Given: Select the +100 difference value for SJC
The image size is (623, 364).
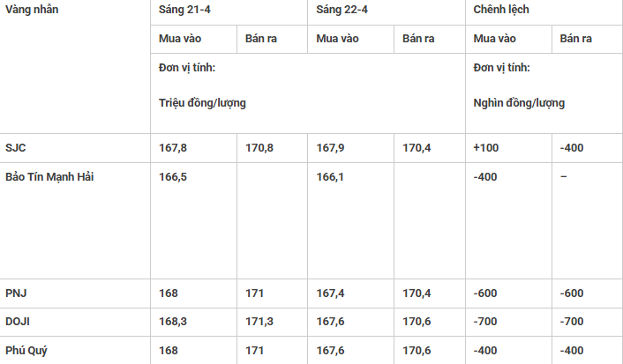Looking at the screenshot, I should [486, 147].
